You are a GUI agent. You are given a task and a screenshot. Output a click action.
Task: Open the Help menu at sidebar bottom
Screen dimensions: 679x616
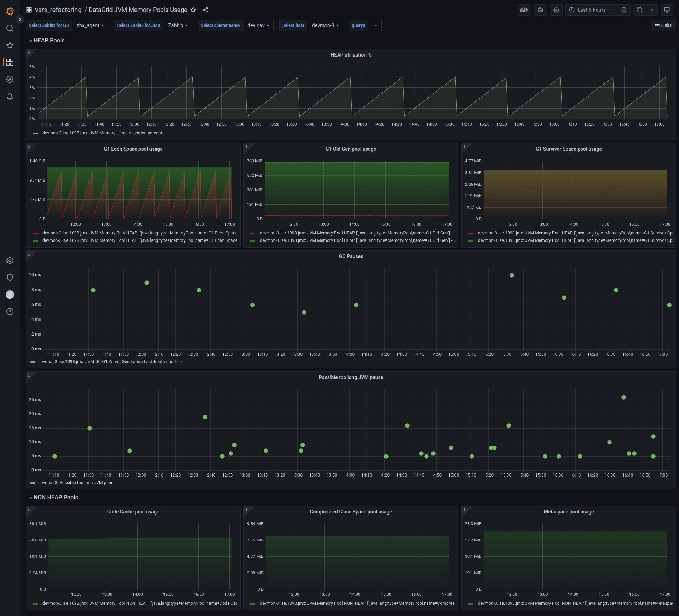coord(10,312)
